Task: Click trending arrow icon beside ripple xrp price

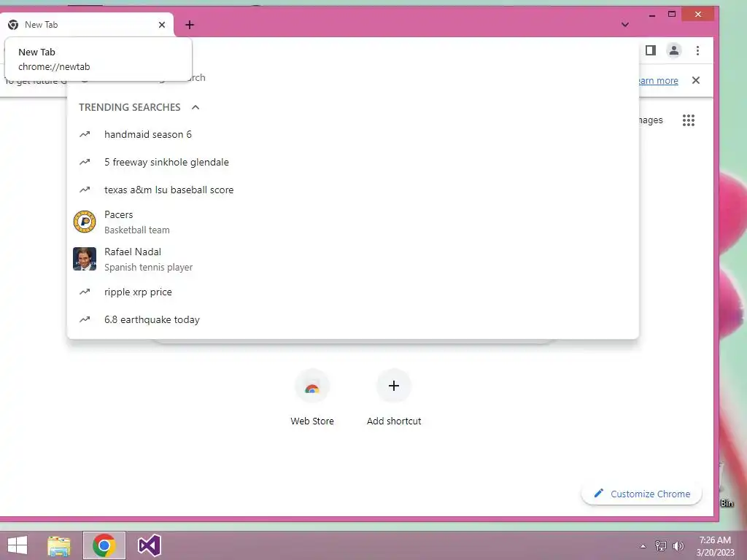Action: coord(85,292)
